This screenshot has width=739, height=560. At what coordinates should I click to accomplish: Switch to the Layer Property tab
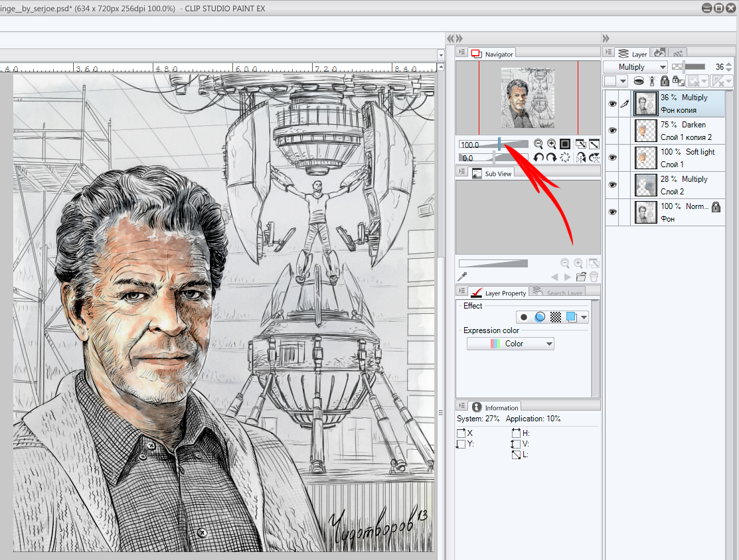(498, 293)
